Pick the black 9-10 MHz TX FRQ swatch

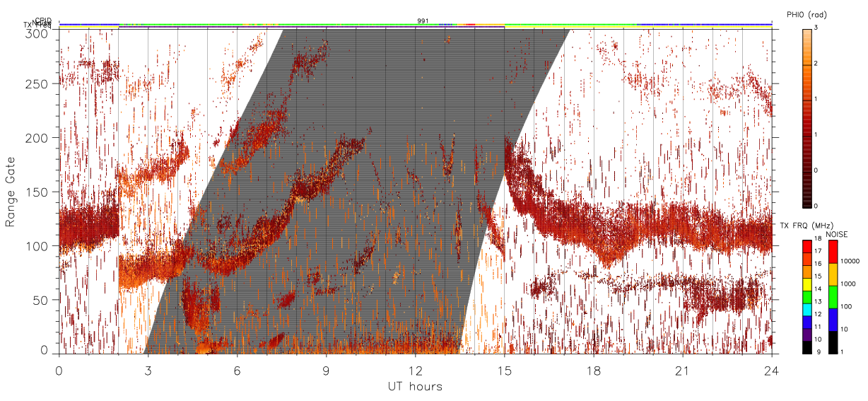pos(807,347)
